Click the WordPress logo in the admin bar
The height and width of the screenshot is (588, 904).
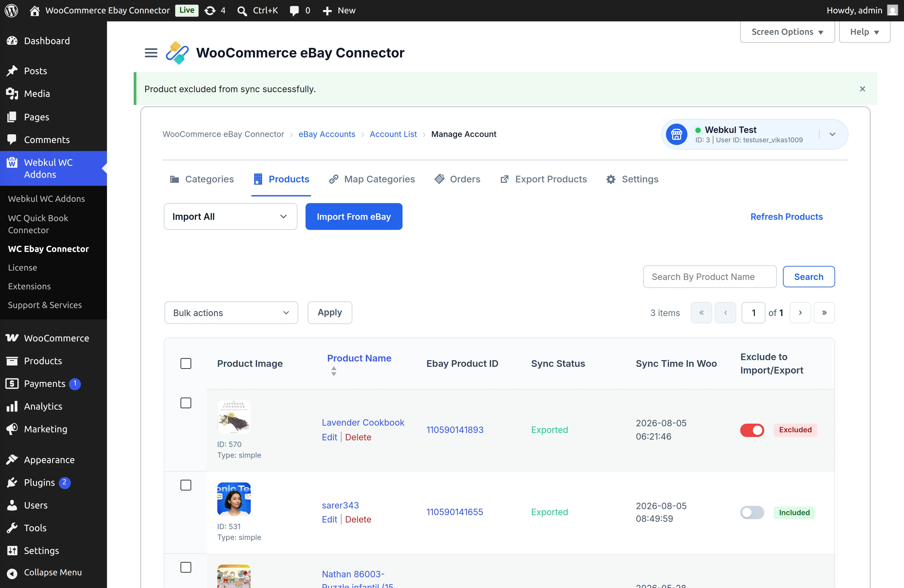[x=11, y=11]
